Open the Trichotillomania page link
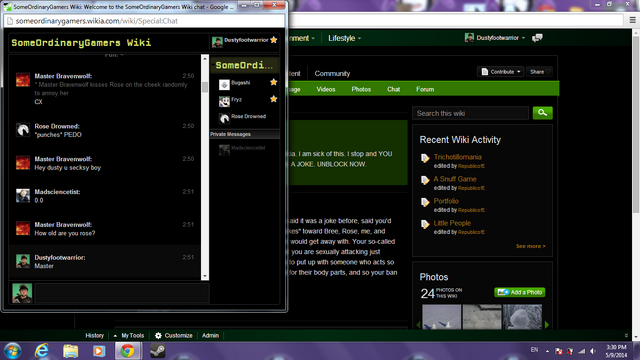This screenshot has height=360, width=640. point(458,157)
